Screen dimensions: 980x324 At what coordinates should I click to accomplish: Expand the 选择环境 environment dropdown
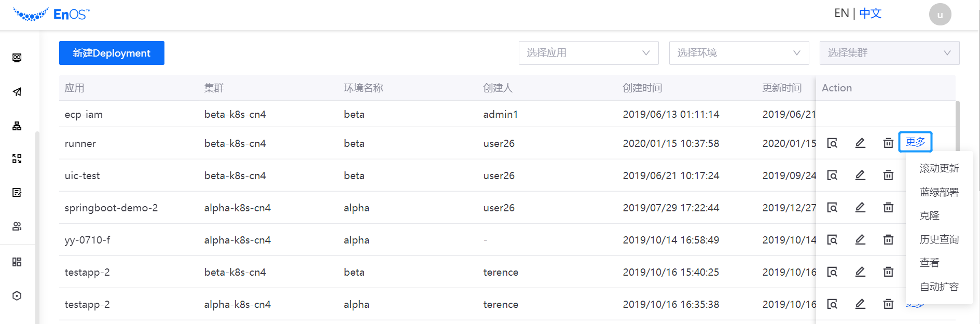click(739, 53)
